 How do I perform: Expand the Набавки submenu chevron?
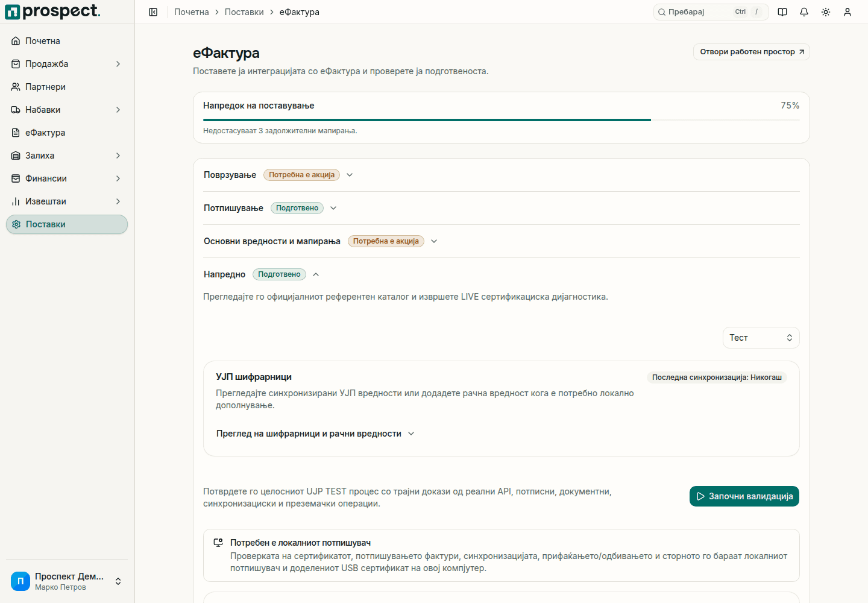[118, 110]
